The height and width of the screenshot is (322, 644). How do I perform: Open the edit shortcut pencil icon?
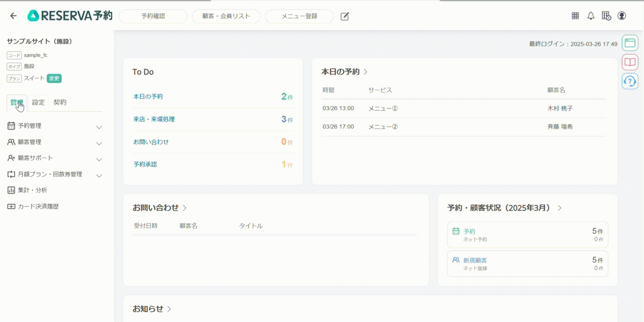coord(345,16)
